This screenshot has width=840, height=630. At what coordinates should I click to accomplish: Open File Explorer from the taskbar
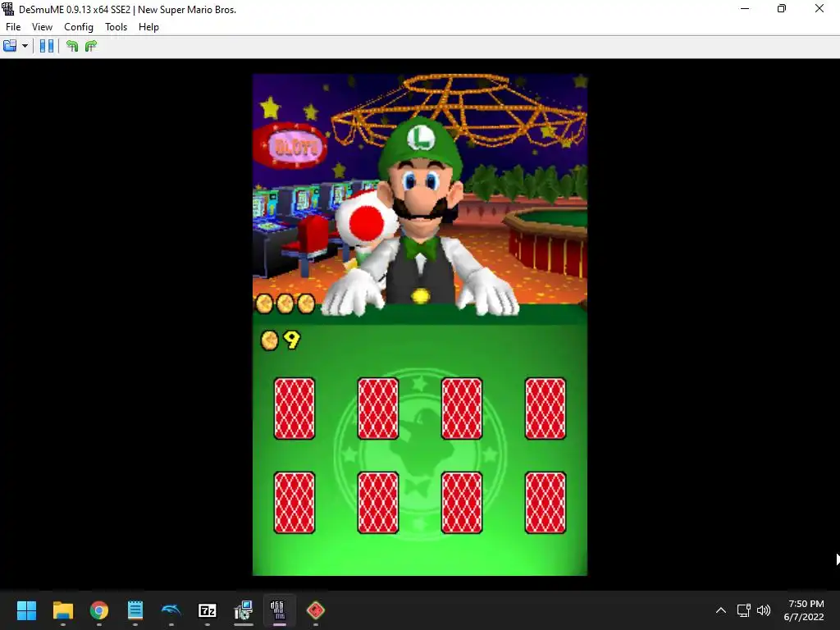62,610
